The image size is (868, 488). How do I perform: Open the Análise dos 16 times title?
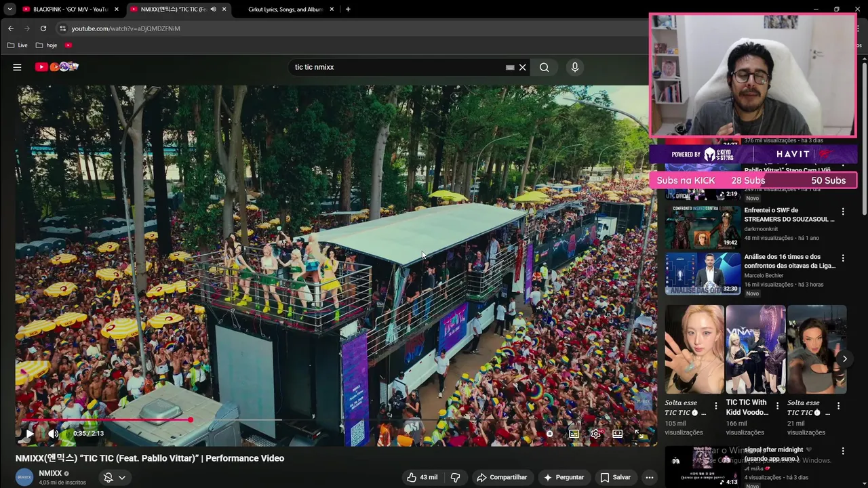click(789, 261)
